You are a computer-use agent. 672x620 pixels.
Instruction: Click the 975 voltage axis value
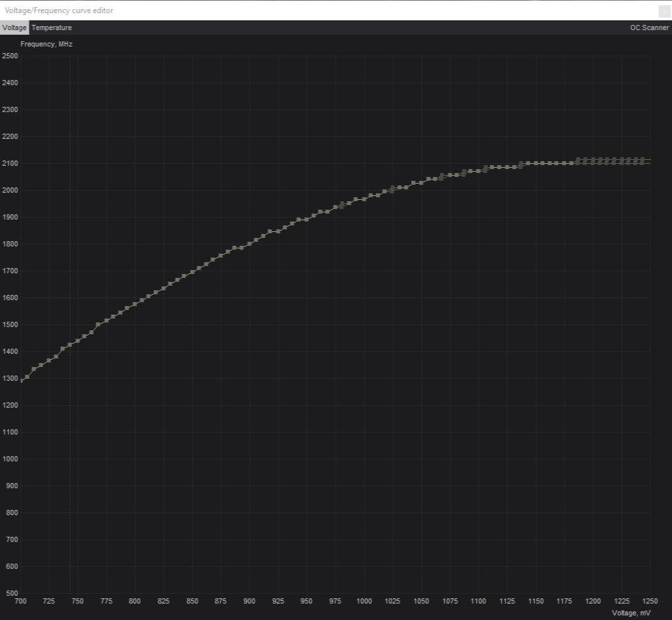[335, 601]
